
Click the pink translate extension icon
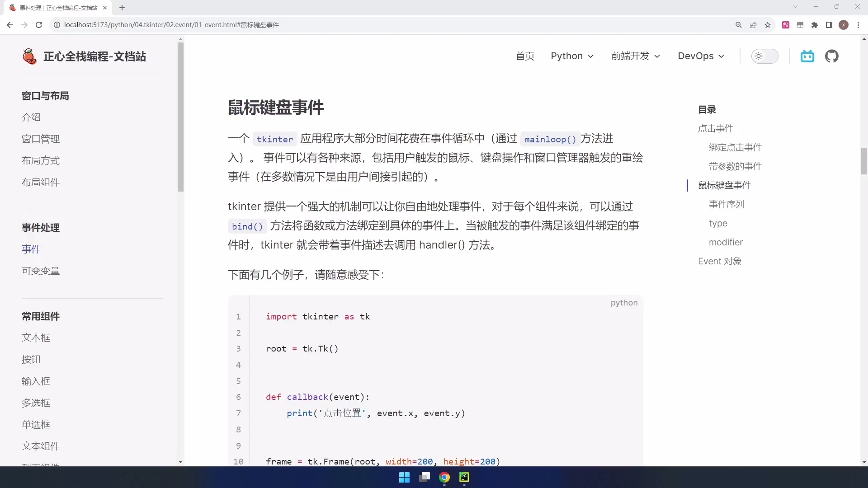point(786,25)
